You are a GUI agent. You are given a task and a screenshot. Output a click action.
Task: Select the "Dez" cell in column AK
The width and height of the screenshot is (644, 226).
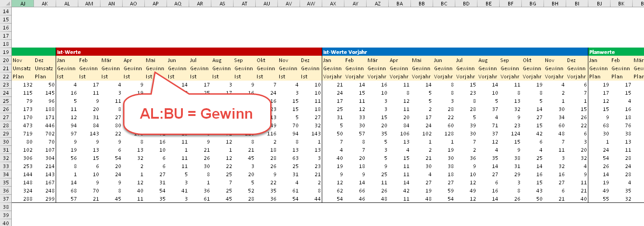[x=44, y=60]
